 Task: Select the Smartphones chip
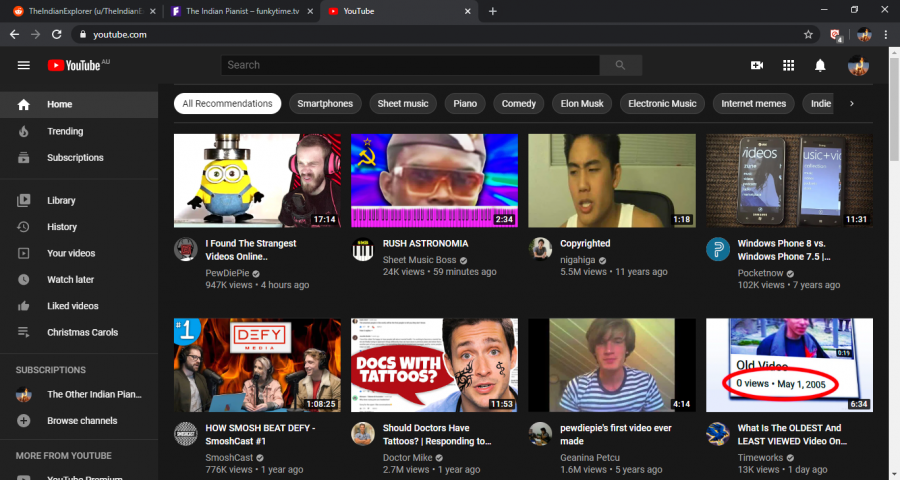tap(325, 104)
